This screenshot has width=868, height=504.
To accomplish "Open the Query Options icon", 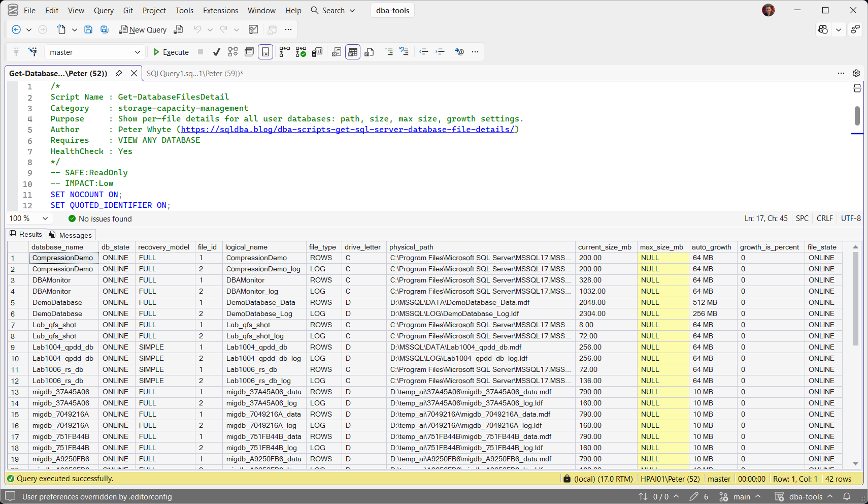I will pyautogui.click(x=249, y=52).
